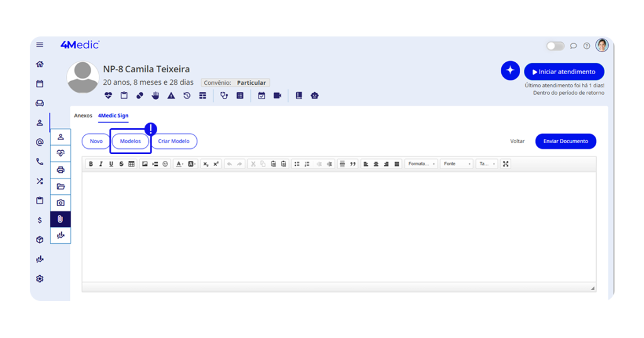The height and width of the screenshot is (338, 644).
Task: Toggle numbered list
Action: [x=307, y=164]
